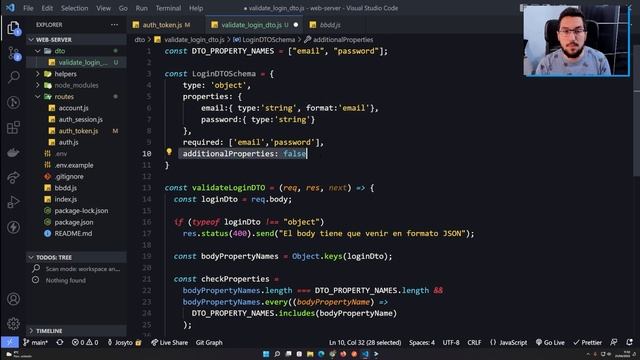Open the Extensions view icon

pyautogui.click(x=13, y=127)
